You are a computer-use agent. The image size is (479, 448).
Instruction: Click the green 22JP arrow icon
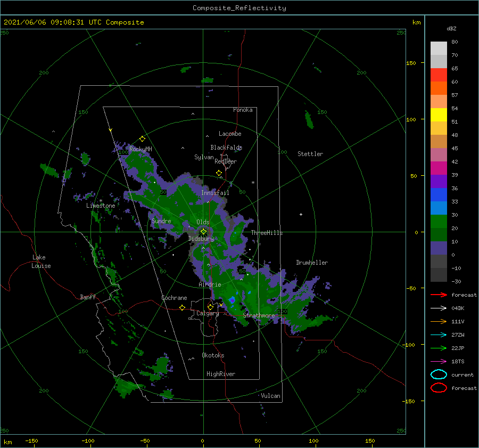[439, 348]
